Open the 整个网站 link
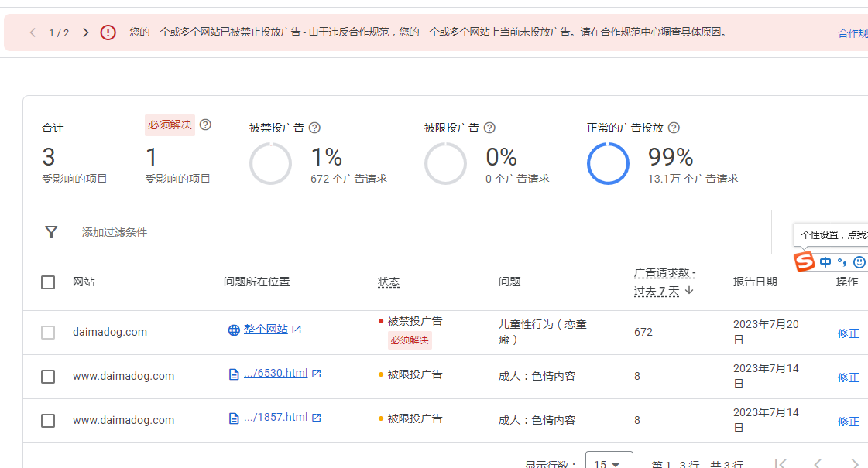The width and height of the screenshot is (868, 468). click(x=266, y=330)
